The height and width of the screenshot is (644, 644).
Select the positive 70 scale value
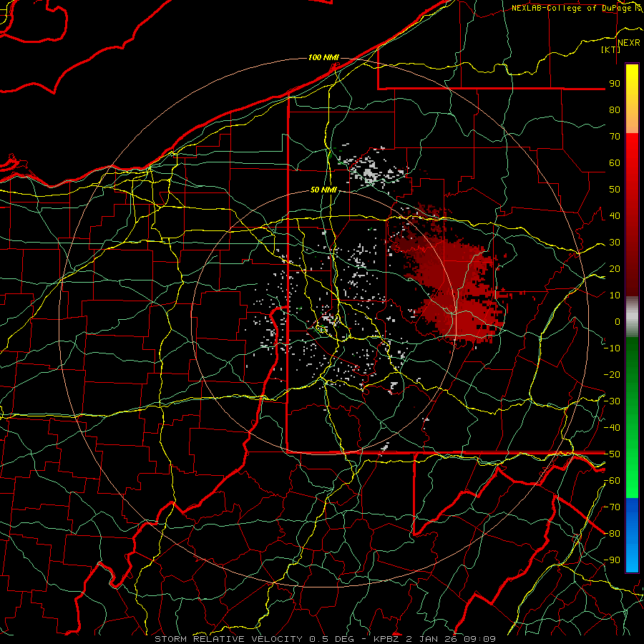click(x=615, y=137)
